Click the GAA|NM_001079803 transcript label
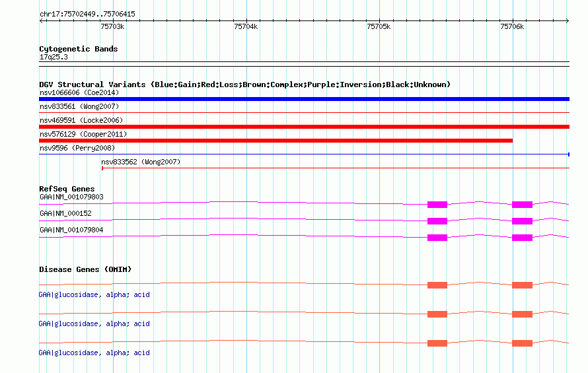 (x=71, y=197)
